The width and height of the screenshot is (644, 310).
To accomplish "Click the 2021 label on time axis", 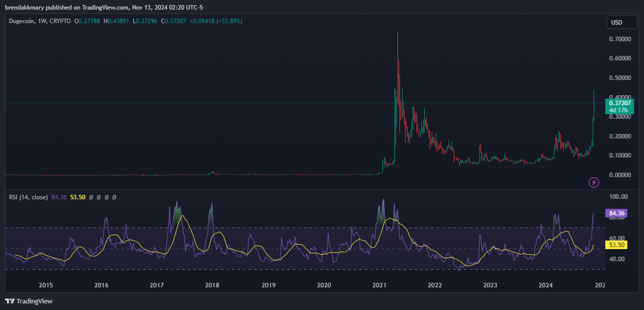I will [x=379, y=285].
